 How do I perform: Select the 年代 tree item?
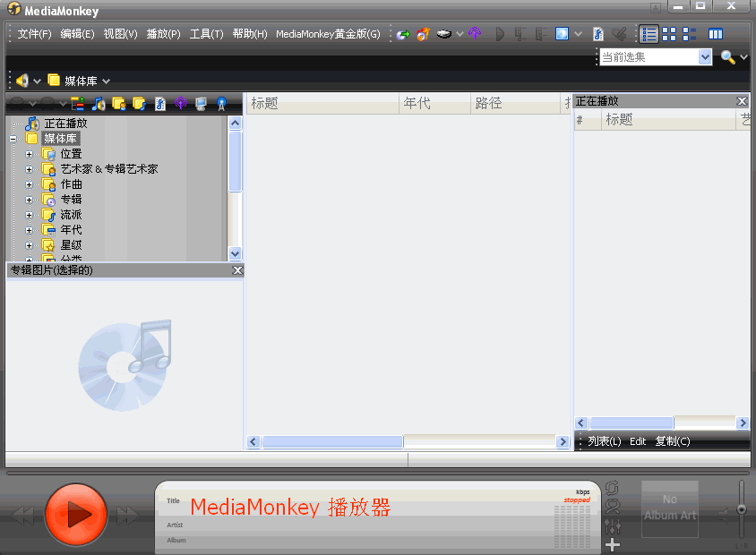[x=71, y=230]
